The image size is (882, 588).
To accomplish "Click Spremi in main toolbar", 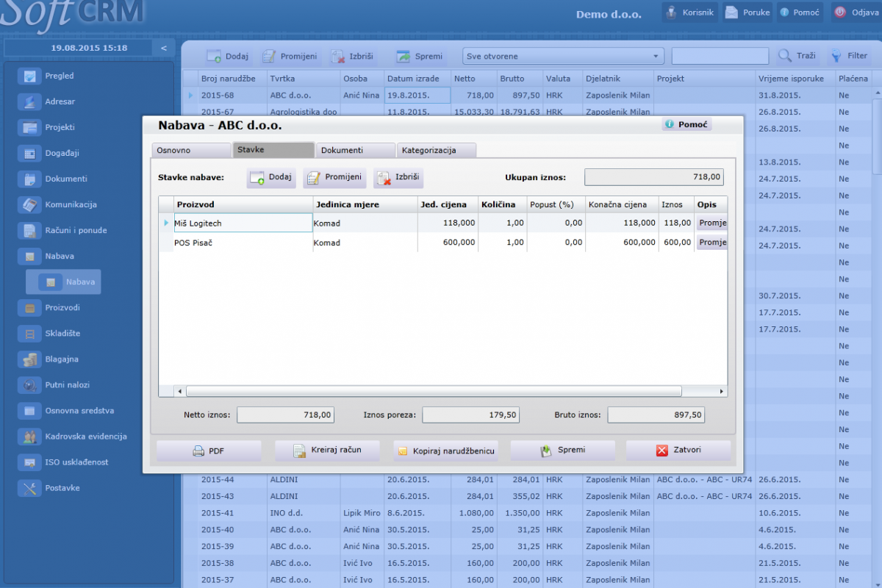I will [x=420, y=56].
